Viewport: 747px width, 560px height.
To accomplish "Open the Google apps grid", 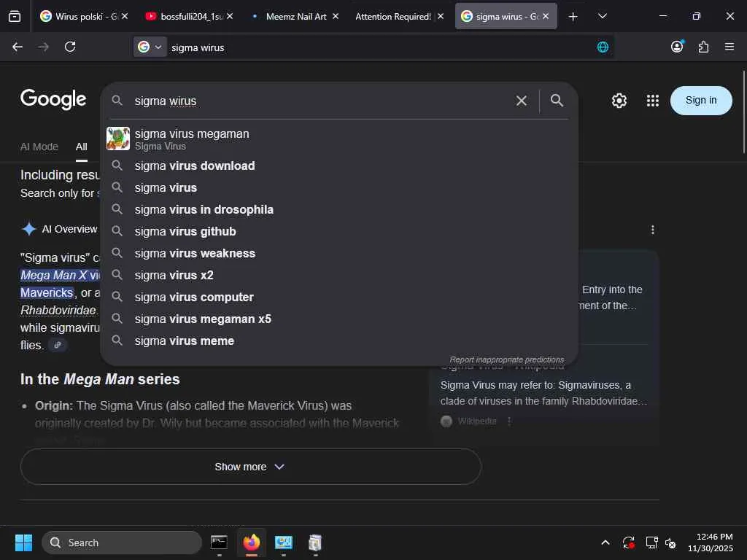I will (653, 101).
